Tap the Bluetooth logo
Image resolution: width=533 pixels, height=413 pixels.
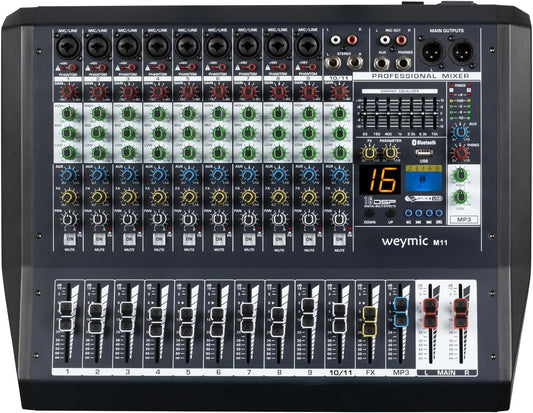(x=424, y=142)
